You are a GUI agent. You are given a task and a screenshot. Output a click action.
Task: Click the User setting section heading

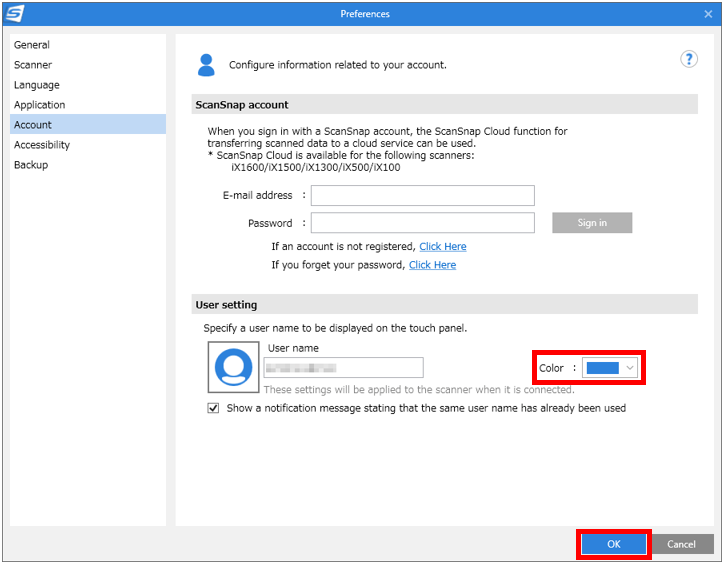(x=226, y=305)
